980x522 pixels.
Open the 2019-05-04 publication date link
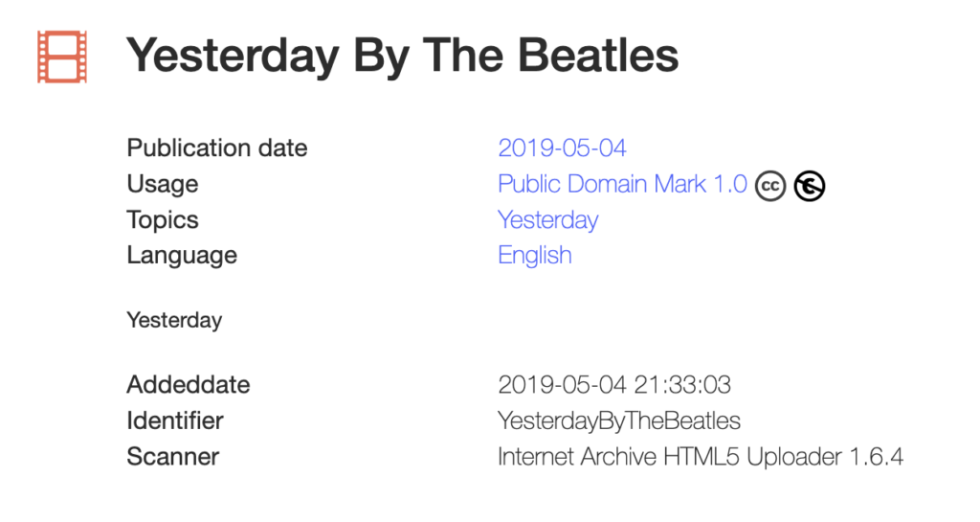[562, 148]
